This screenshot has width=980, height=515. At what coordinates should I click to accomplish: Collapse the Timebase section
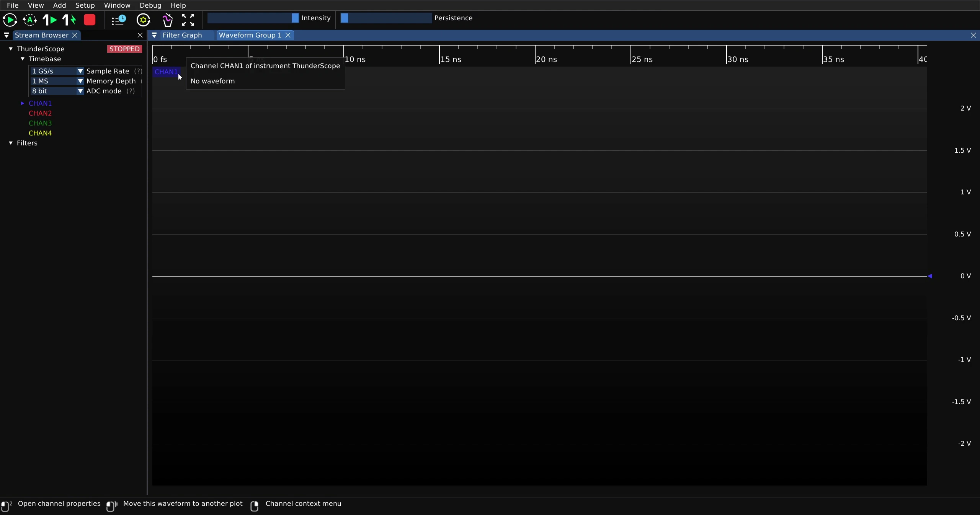(x=23, y=59)
